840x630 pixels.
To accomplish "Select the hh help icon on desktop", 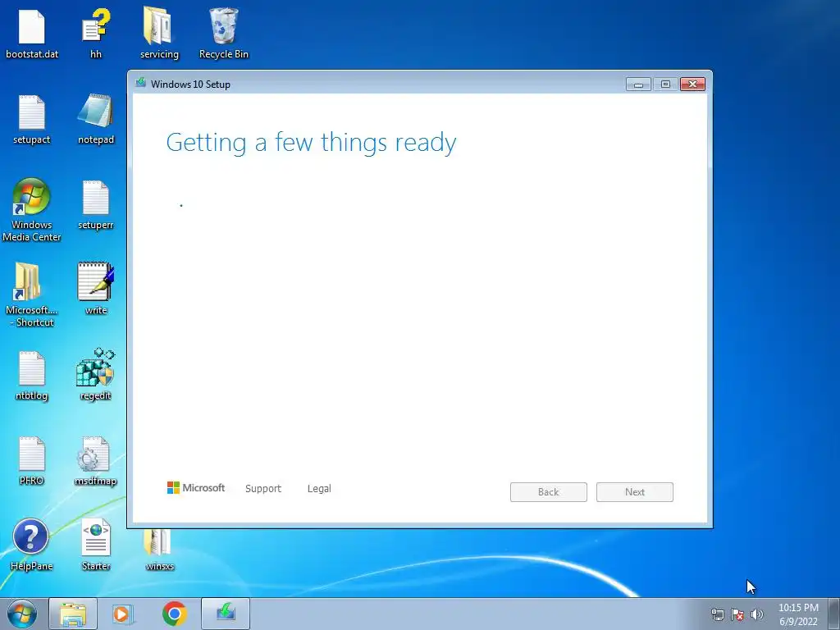I will 96,34.
